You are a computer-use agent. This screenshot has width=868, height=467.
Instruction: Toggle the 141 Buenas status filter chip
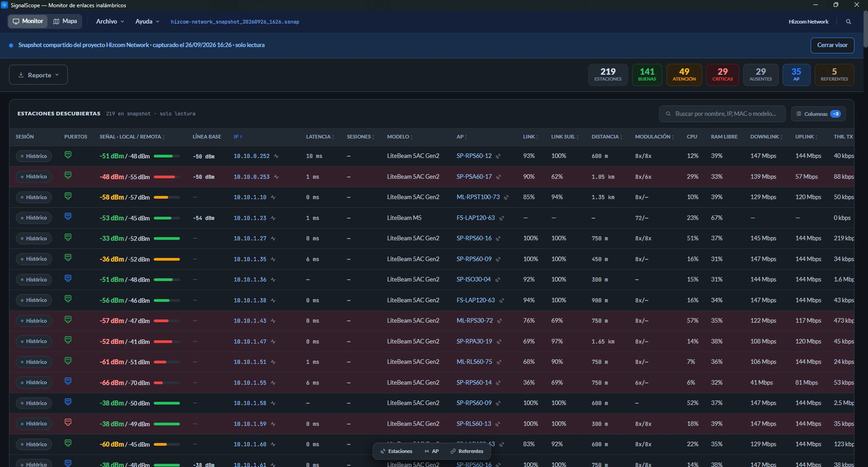click(647, 75)
